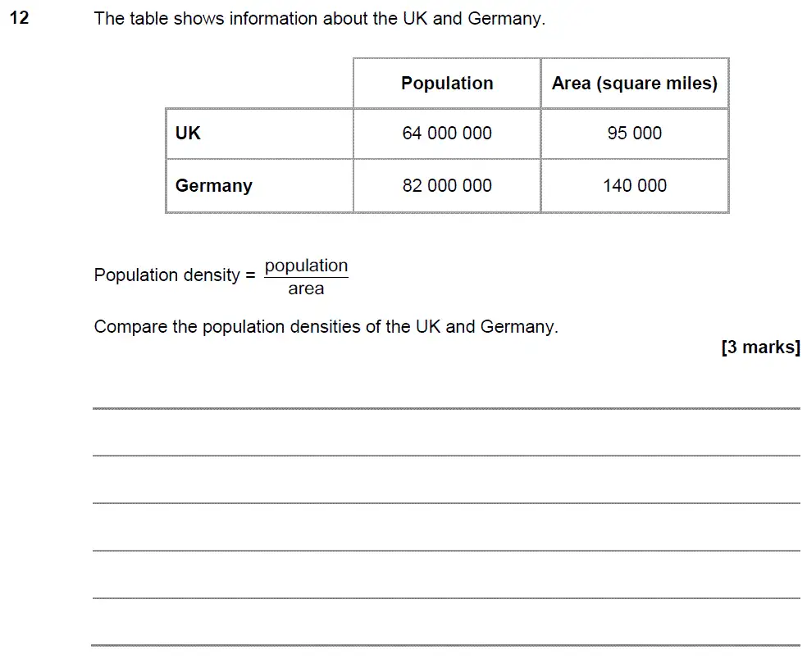Click Germany population 82 000 000
807x672 pixels.
[447, 185]
